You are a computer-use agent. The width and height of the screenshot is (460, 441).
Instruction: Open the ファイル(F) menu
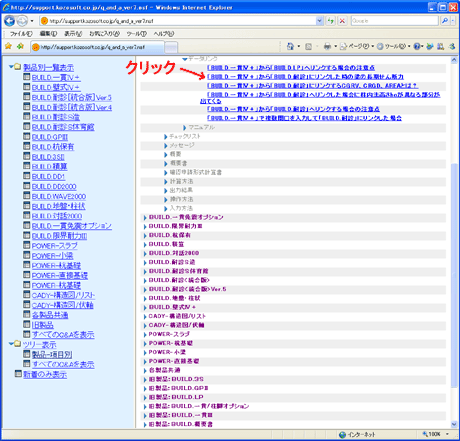pos(21,34)
